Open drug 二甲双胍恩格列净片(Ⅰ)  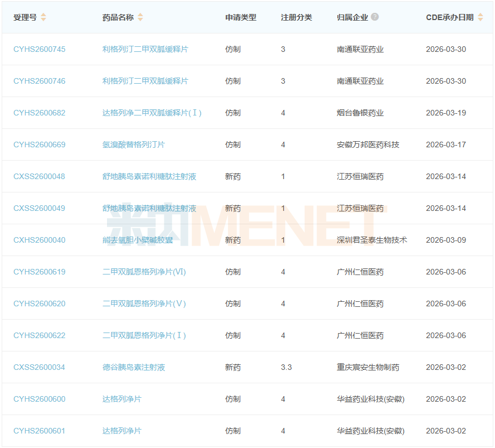click(x=144, y=335)
